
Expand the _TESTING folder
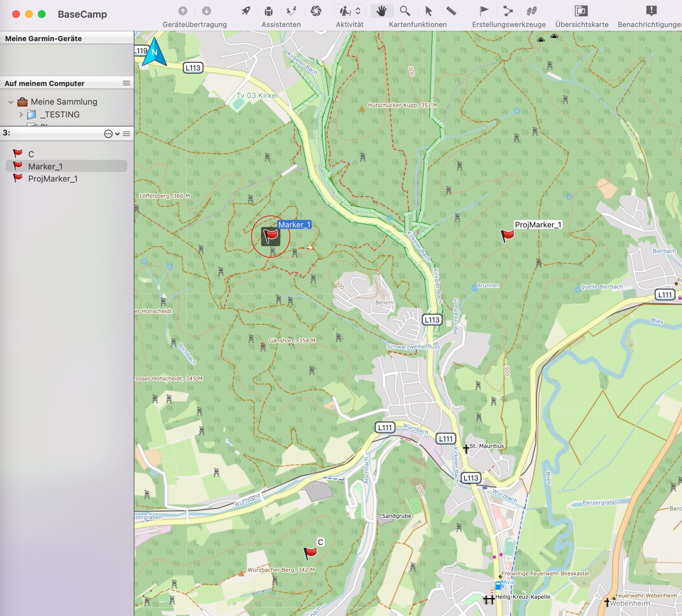tap(21, 115)
